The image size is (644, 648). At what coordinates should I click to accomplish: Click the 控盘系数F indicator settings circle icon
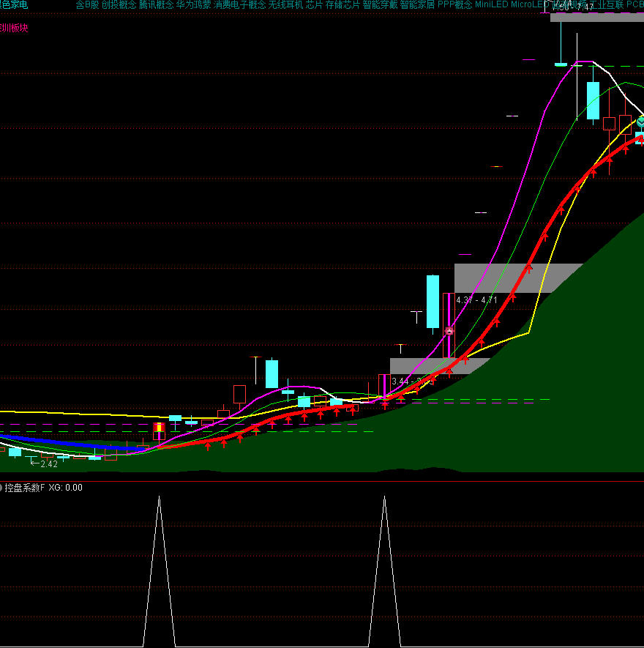pyautogui.click(x=1, y=488)
